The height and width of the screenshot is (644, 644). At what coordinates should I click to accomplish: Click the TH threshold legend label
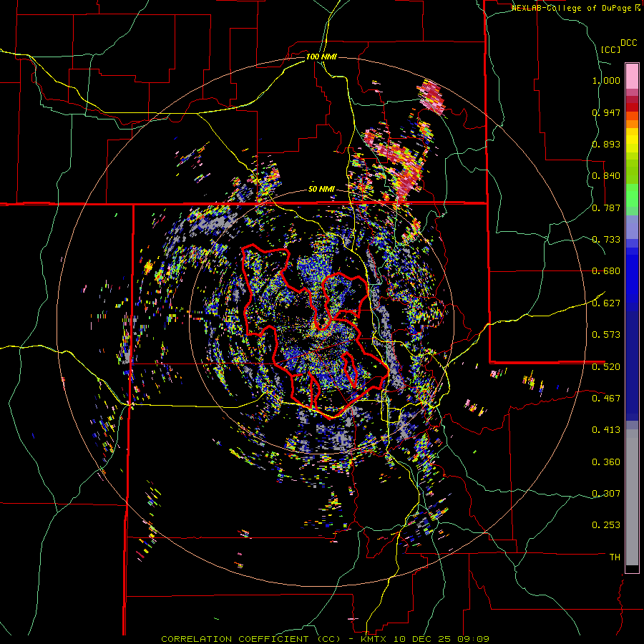(x=615, y=557)
